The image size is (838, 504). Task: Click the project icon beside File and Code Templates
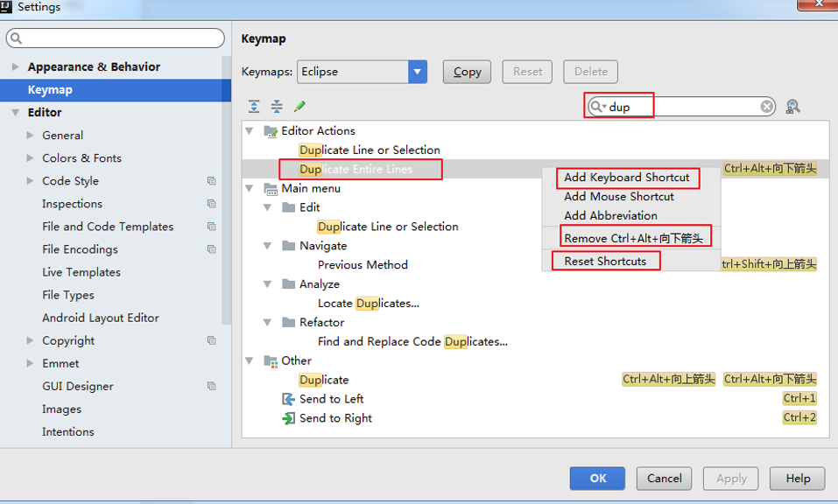point(212,227)
